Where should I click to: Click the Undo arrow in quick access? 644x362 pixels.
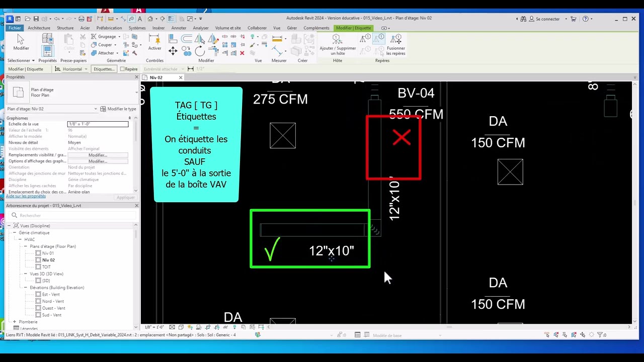click(57, 19)
